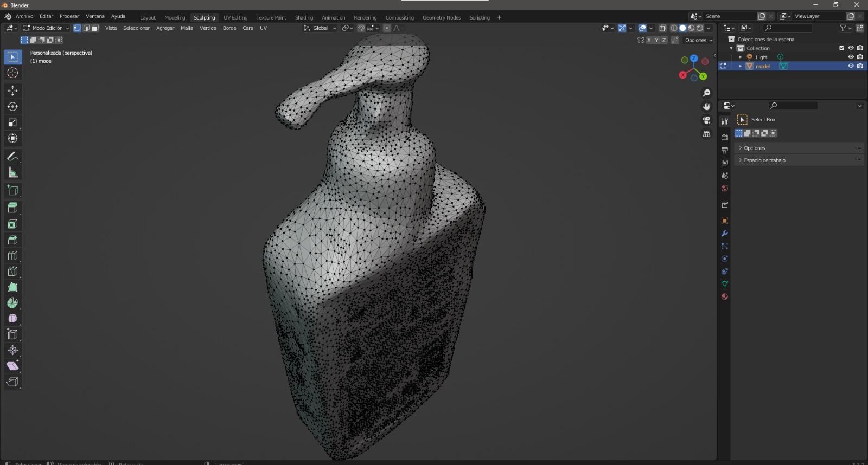Open the Malla header menu
This screenshot has height=465, width=868.
187,28
